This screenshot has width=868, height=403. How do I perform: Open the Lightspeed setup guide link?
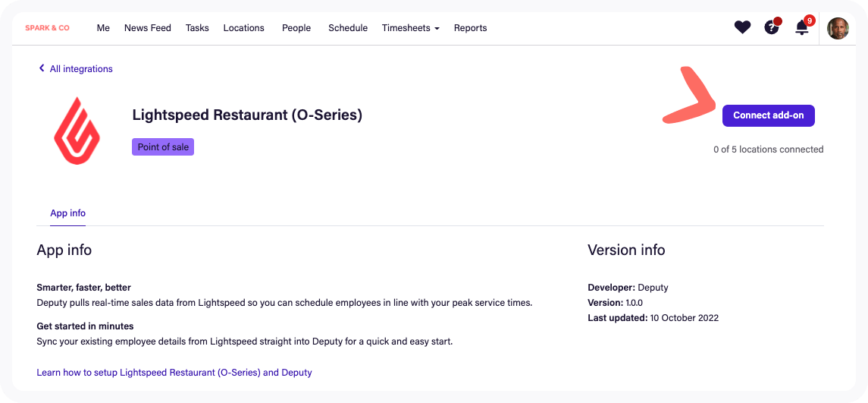174,373
